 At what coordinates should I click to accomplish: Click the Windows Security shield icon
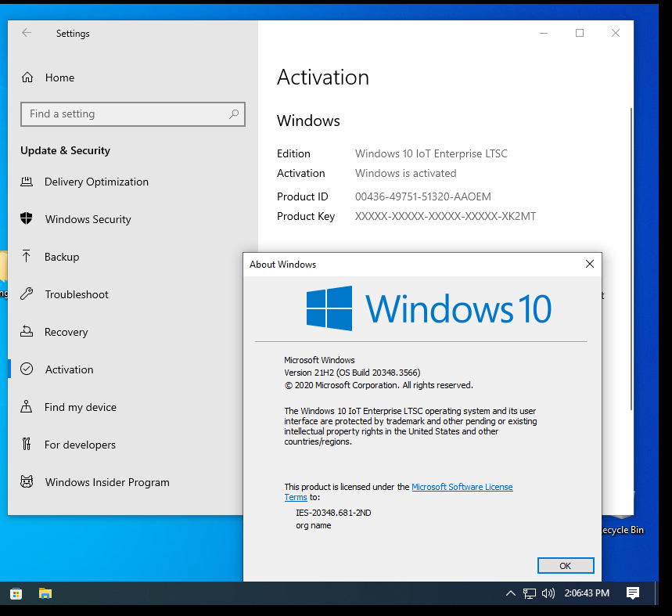pyautogui.click(x=27, y=218)
